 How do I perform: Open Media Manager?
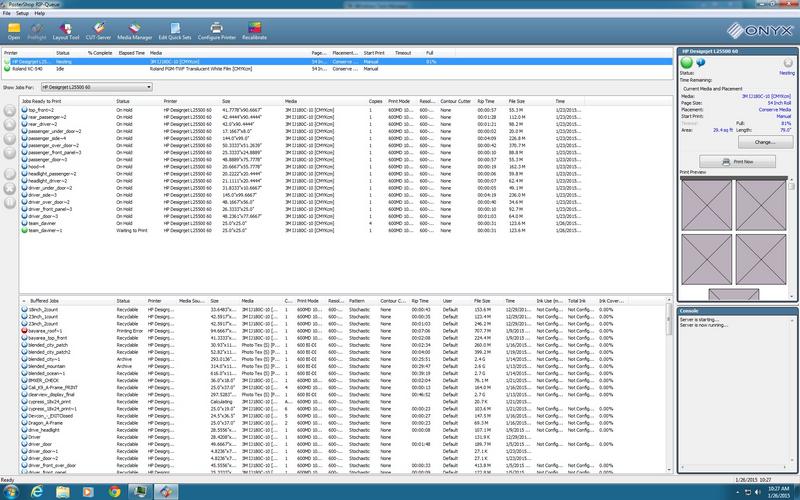tap(135, 31)
